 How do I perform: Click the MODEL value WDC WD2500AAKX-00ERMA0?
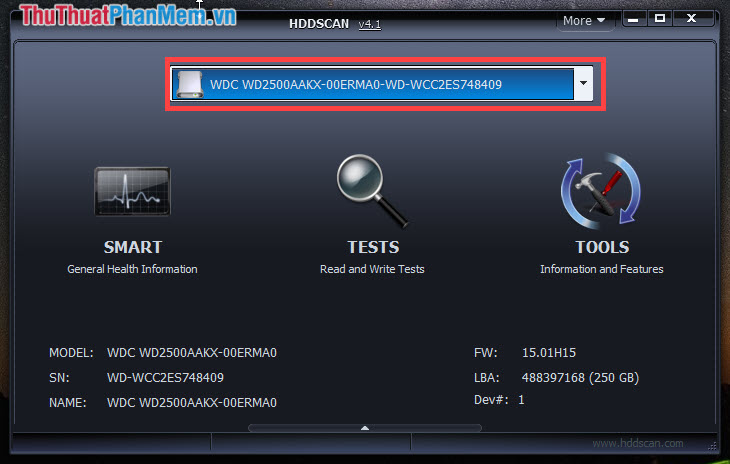click(x=192, y=353)
